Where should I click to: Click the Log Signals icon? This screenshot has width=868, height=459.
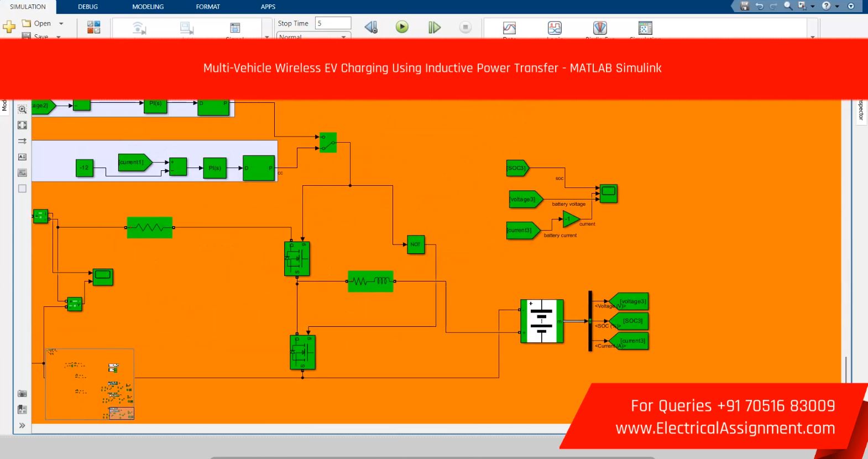click(139, 28)
